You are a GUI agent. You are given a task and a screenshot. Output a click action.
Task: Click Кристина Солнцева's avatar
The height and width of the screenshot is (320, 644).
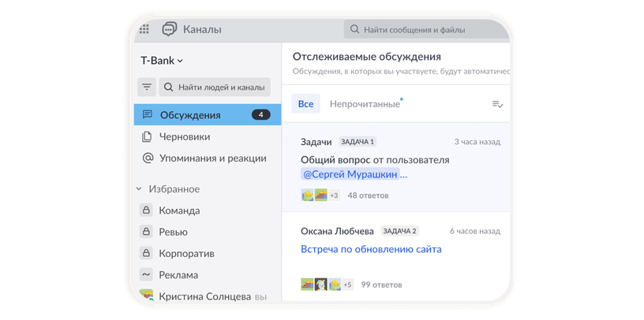coord(146,296)
